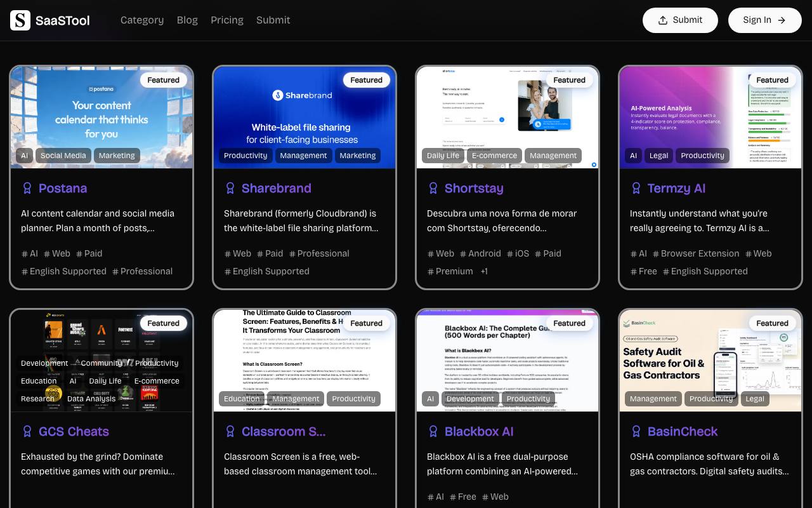
Task: Click the award icon beside BasinCheck
Action: point(636,431)
